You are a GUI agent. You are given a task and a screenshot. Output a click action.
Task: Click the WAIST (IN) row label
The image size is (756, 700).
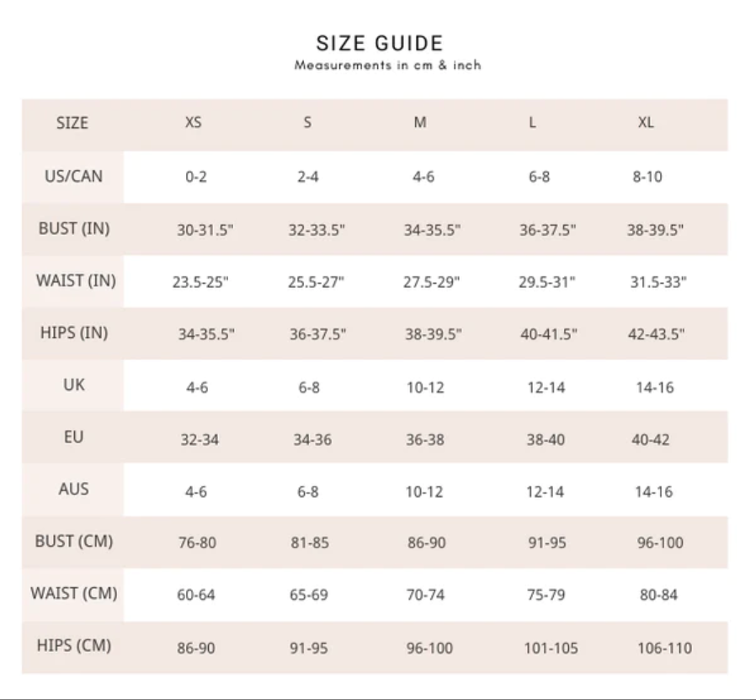coord(76,281)
